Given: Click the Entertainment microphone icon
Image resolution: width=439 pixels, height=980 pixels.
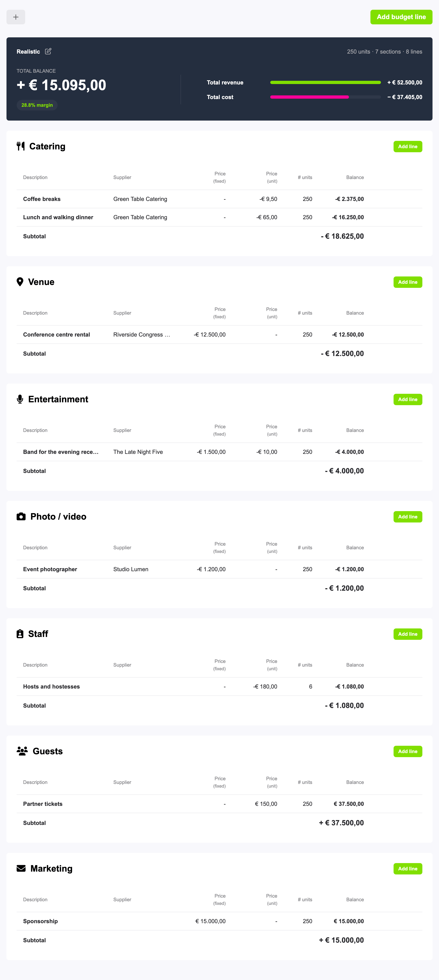Looking at the screenshot, I should tap(20, 399).
